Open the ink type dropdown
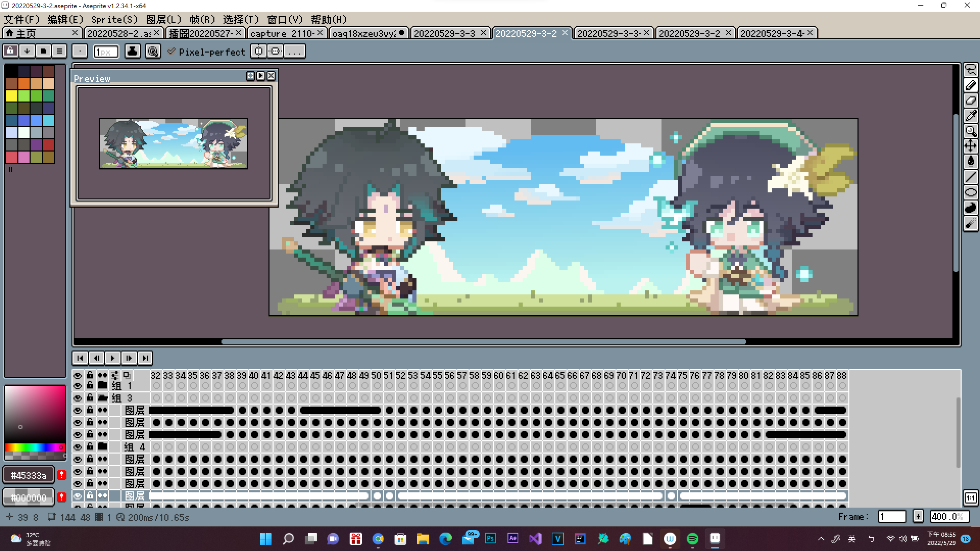 click(x=132, y=51)
